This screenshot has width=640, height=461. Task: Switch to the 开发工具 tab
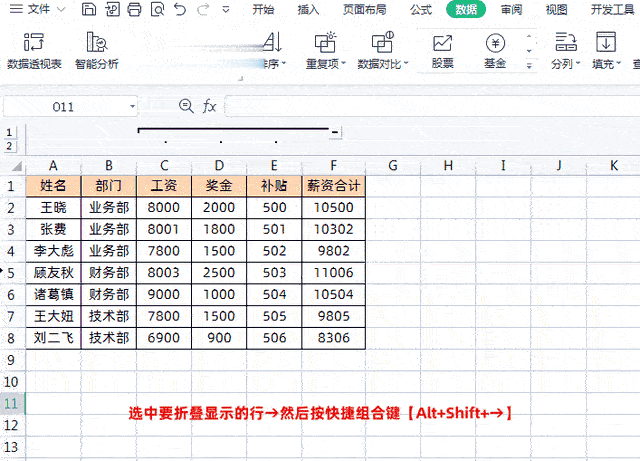pos(612,9)
